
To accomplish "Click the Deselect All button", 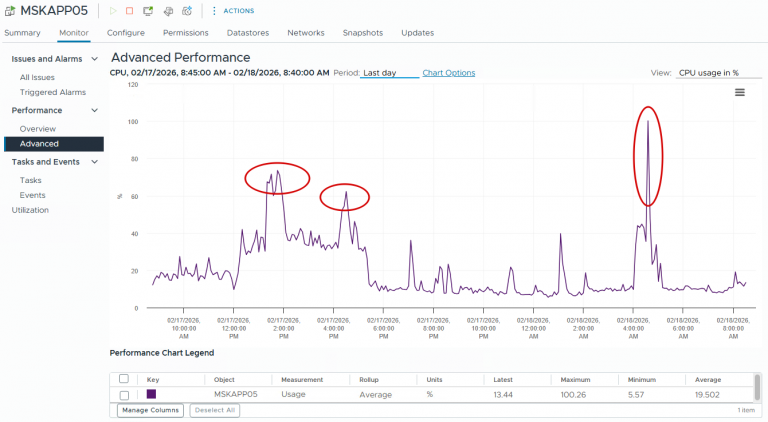I will click(215, 410).
